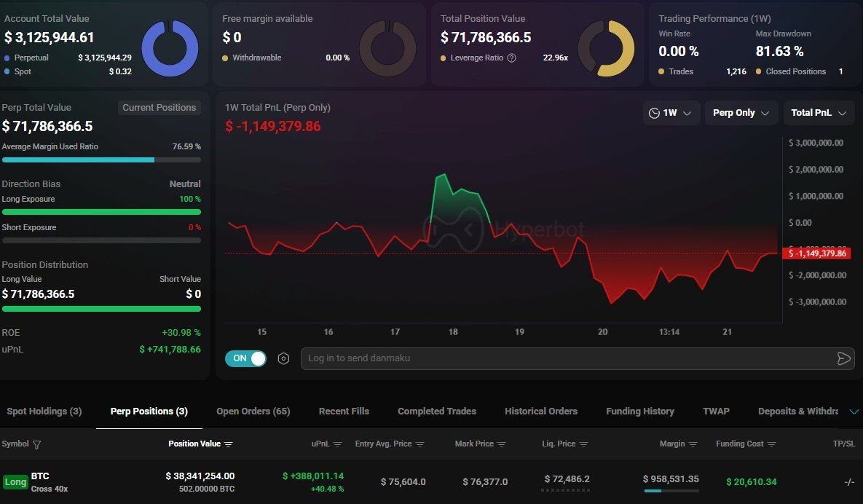Click the Leverage Ratio help icon
The image size is (863, 504).
pos(511,58)
